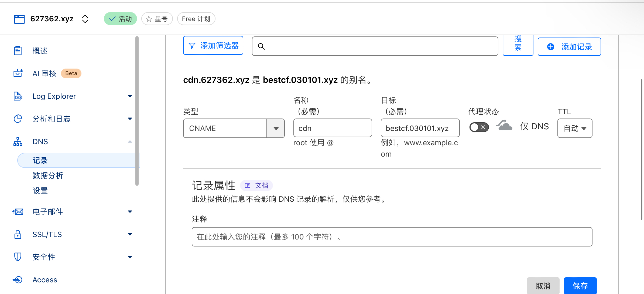Viewport: 644px width, 294px height.
Task: Click the magnifier icon in search box
Action: (x=261, y=46)
